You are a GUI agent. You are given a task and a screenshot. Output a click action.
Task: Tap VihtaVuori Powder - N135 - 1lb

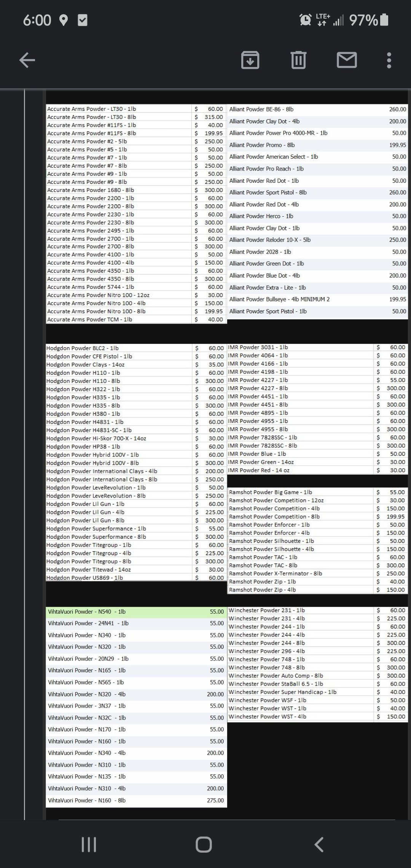pos(87,776)
